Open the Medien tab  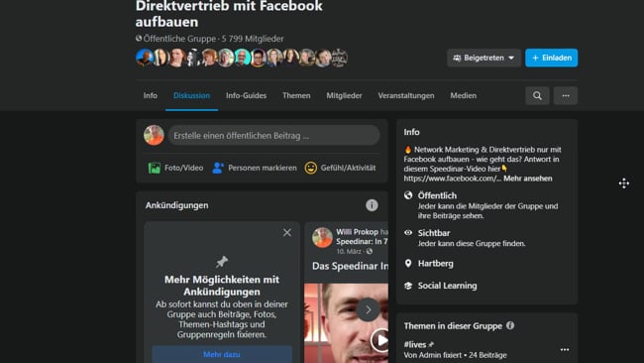pos(464,95)
